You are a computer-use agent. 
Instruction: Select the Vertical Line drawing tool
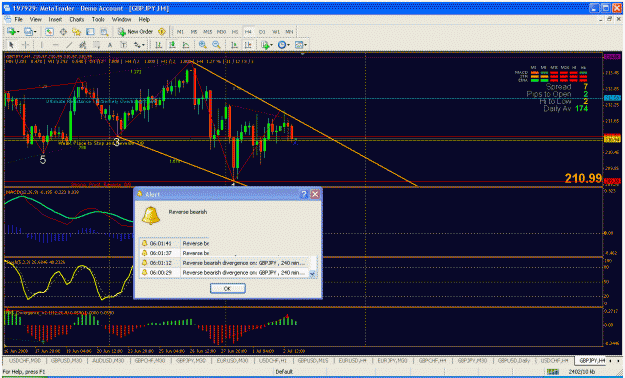41,45
